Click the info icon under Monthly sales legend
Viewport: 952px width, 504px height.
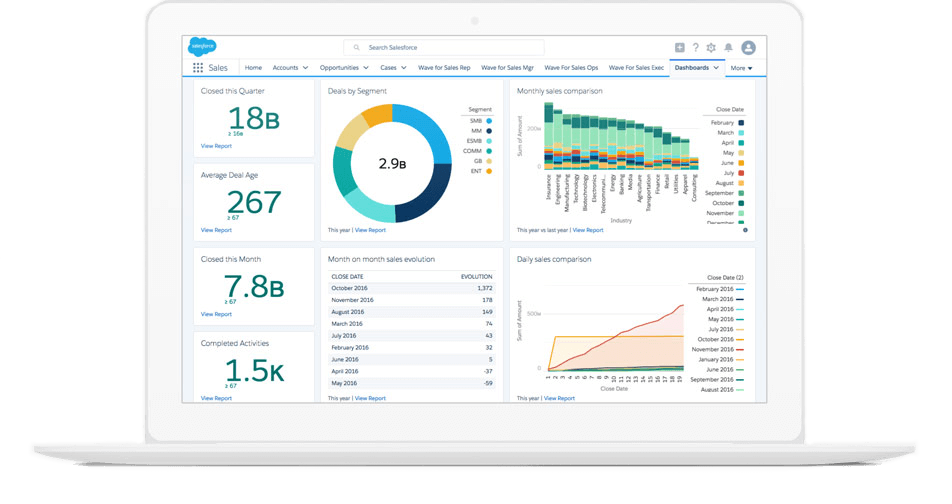tap(745, 230)
